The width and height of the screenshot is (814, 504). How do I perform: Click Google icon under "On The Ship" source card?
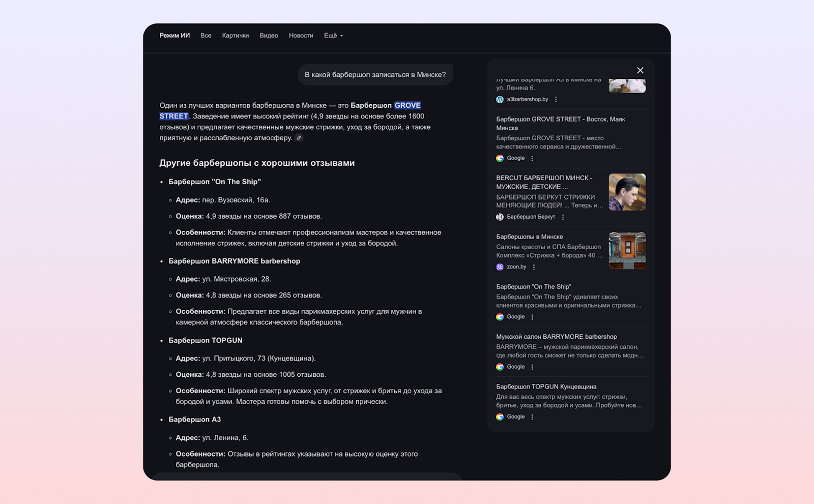pyautogui.click(x=500, y=317)
